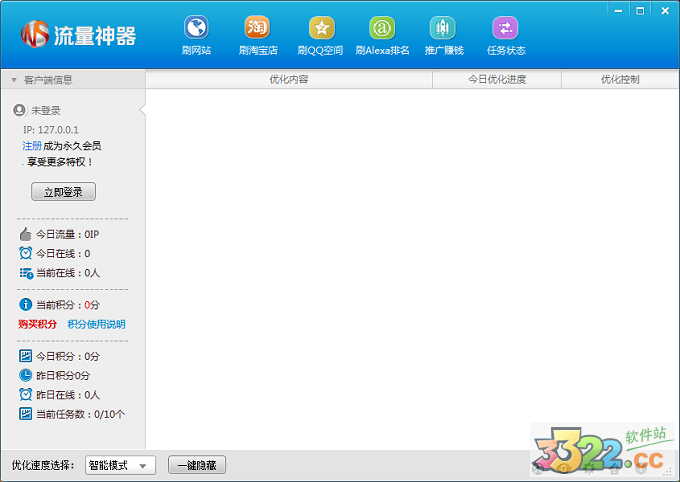Click the clock icon beside 昨日积分
The width and height of the screenshot is (680, 482).
[26, 375]
